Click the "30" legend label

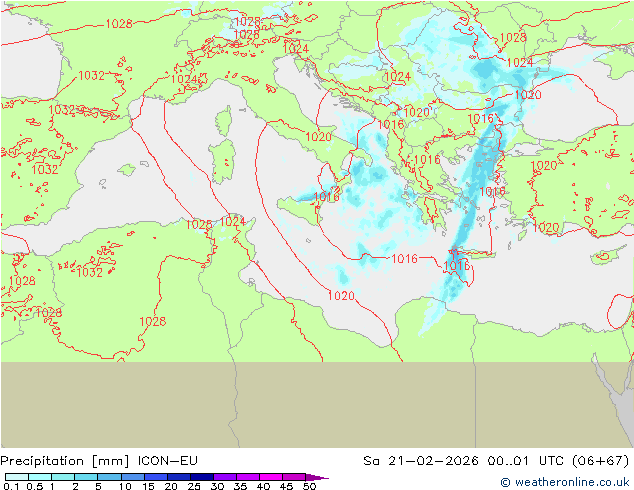pos(217,486)
